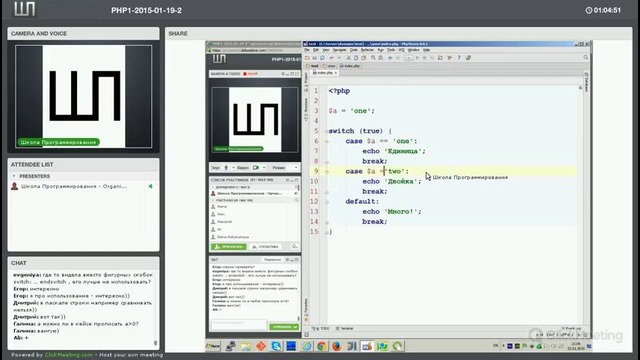The image size is (640, 360).
Task: Click the Forward navigation arrow icon
Action: tap(398, 58)
